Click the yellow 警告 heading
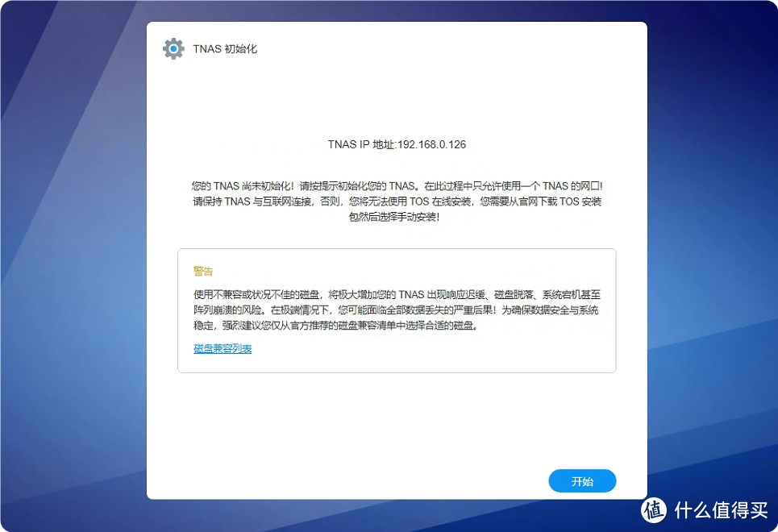Screen dimensions: 778x532 pos(203,271)
